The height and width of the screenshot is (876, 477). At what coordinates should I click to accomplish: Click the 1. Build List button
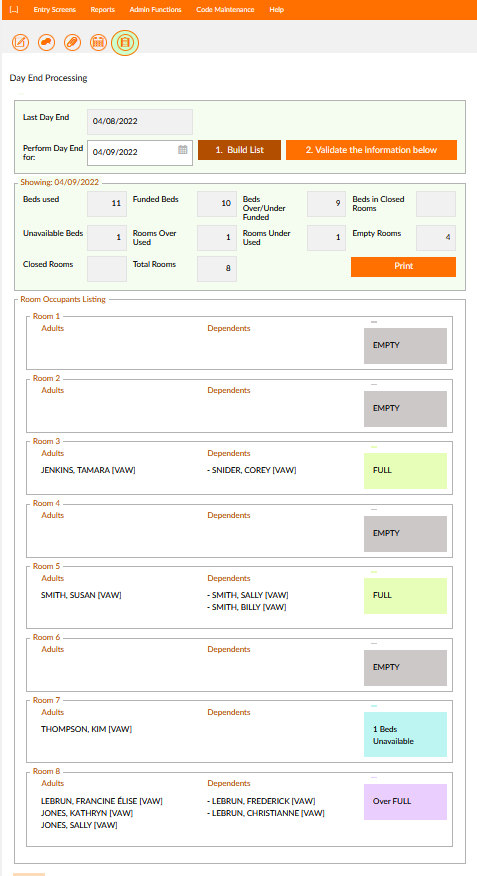[x=240, y=150]
